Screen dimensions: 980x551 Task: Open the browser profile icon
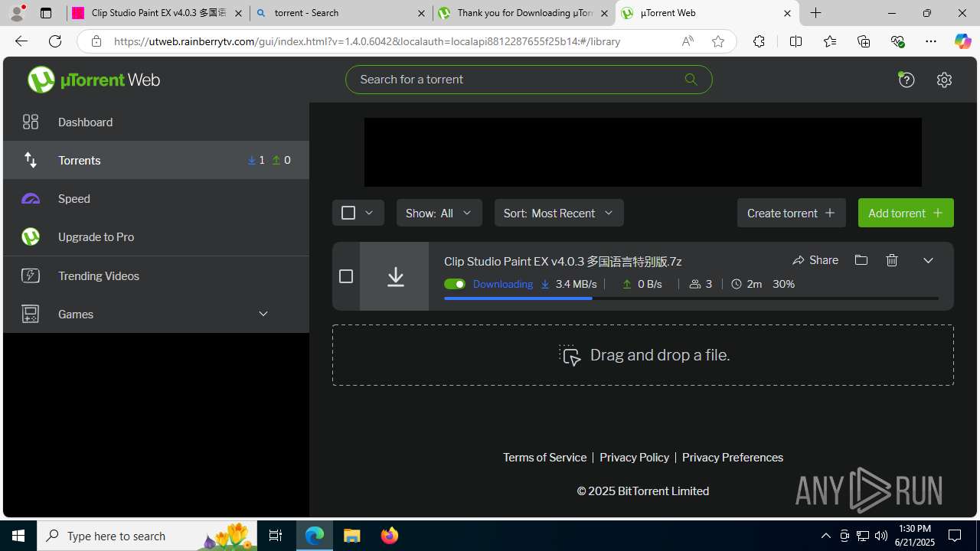pyautogui.click(x=17, y=13)
